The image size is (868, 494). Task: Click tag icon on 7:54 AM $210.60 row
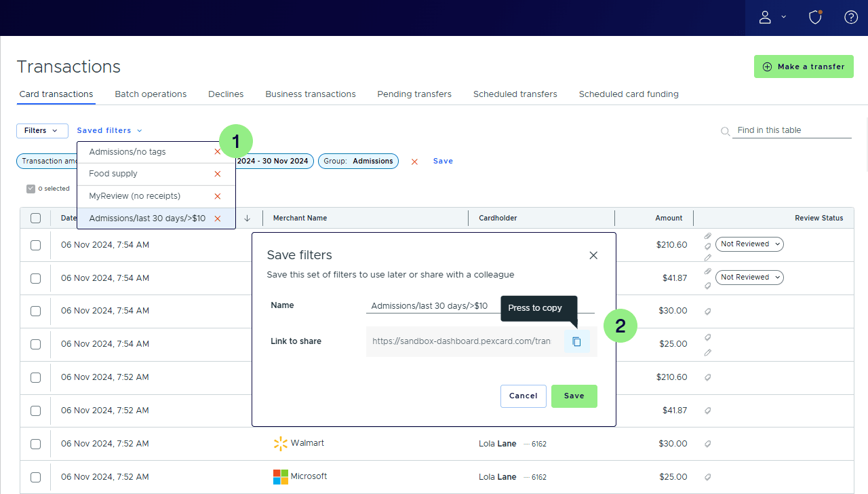coord(708,246)
